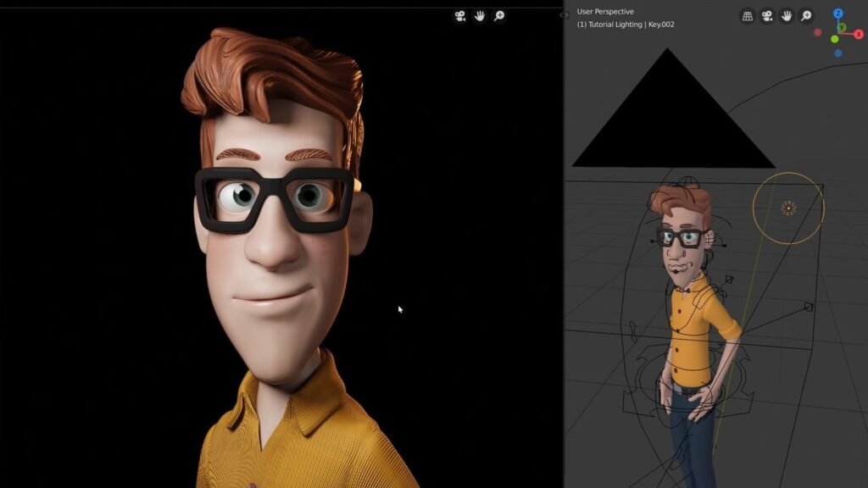Click the zoom magnifier in left viewport
The image size is (868, 488).
tap(499, 15)
